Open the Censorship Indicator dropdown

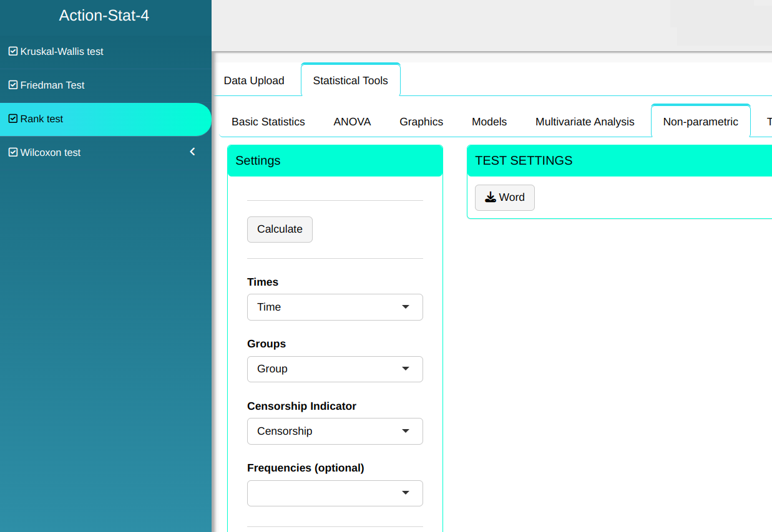[x=335, y=431]
